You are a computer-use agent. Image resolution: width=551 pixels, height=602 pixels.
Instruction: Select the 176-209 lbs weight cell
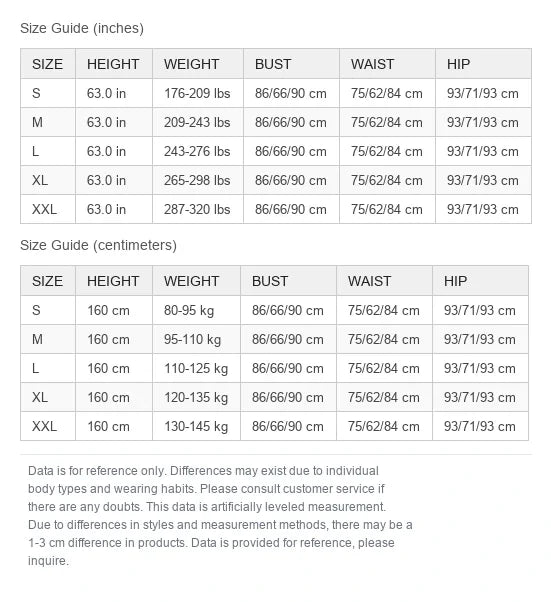[x=198, y=93]
